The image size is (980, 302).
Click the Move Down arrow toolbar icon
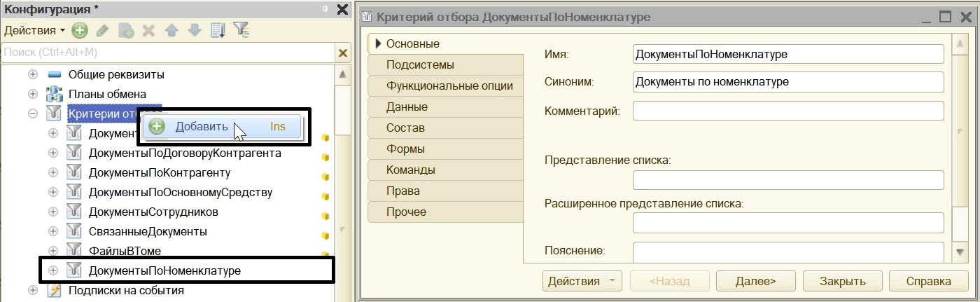[x=195, y=30]
